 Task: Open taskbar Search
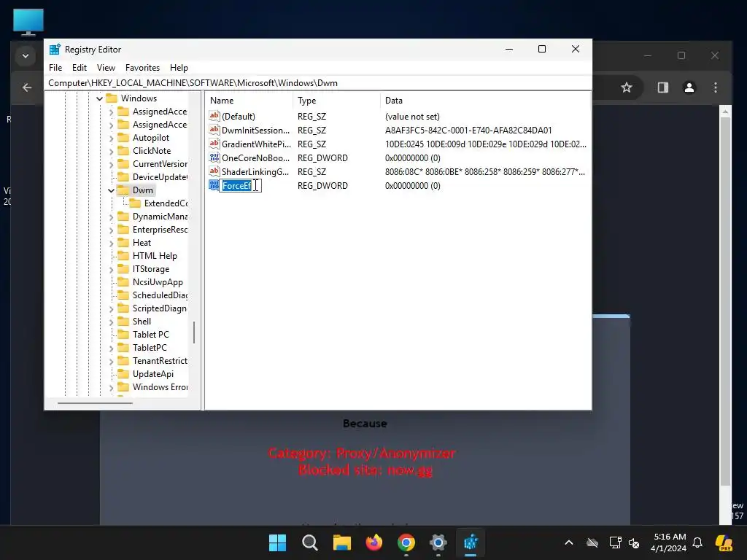pos(309,542)
